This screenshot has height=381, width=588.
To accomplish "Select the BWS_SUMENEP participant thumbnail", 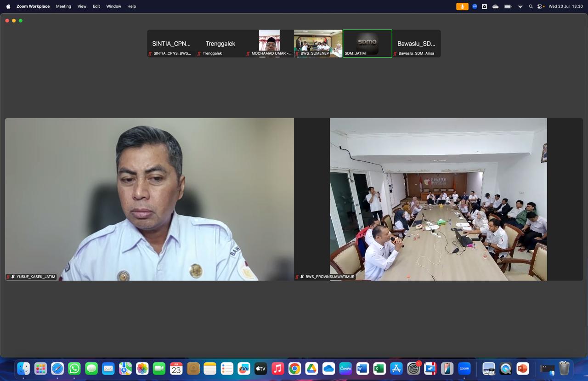I will [318, 43].
